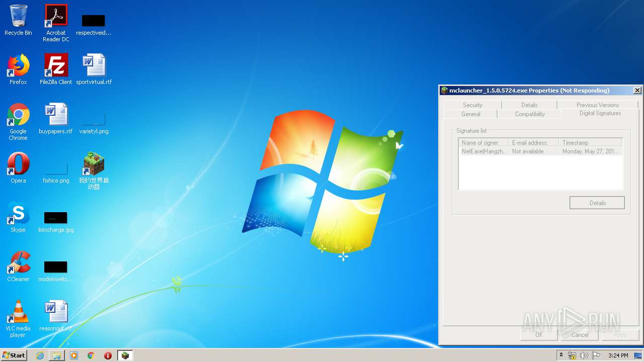Open the Minecraft launcher shortcut 我的世界启动器
The image size is (644, 362).
94,171
